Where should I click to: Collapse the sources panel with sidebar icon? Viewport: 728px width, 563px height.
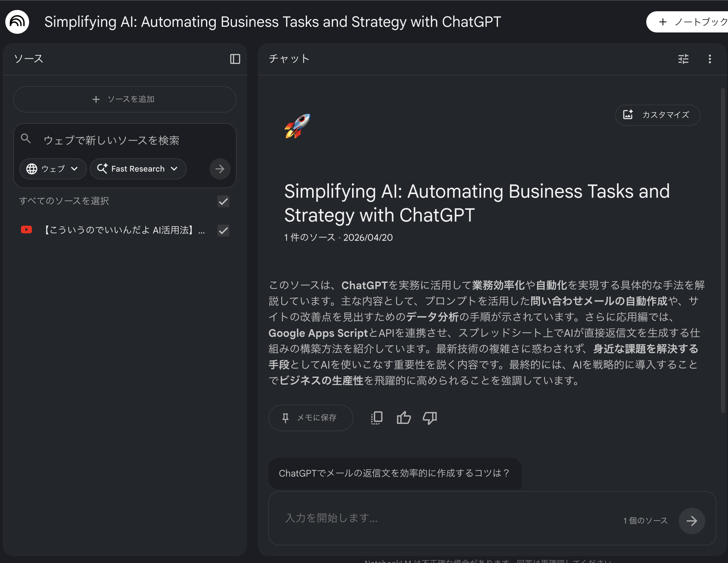[x=235, y=59]
